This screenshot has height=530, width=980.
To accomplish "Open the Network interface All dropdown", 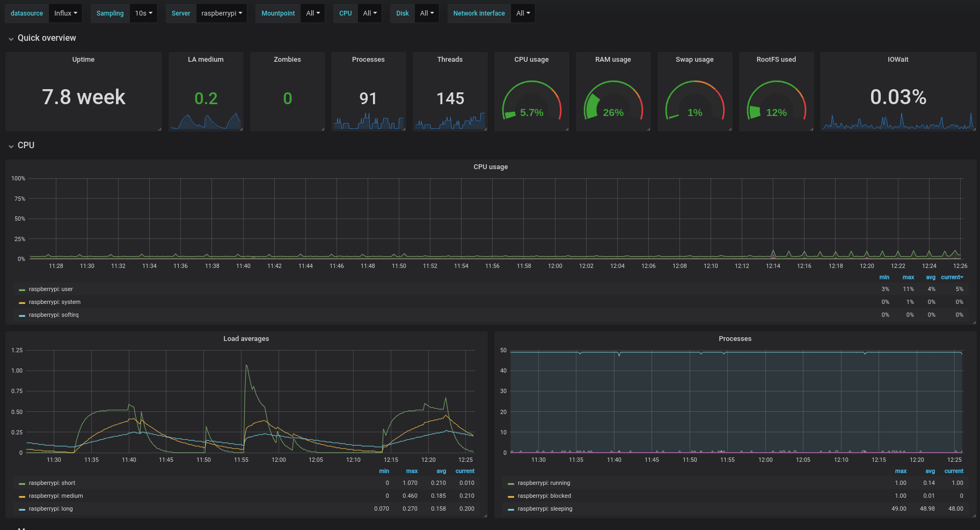I will (x=523, y=13).
